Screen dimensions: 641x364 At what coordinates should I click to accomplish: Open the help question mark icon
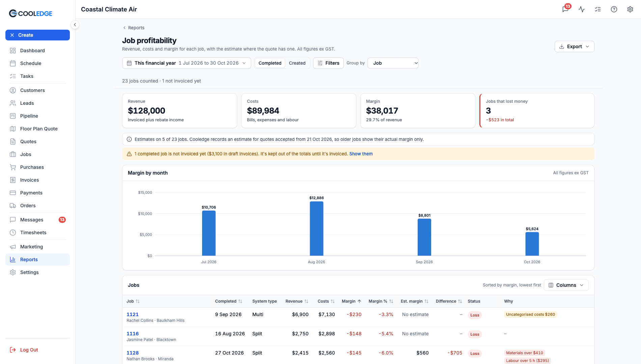(x=614, y=9)
